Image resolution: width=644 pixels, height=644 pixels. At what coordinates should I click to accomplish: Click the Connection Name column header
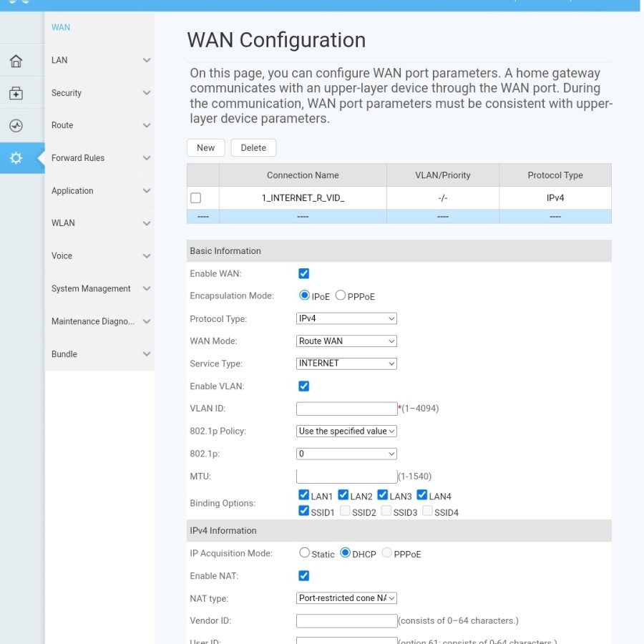(303, 175)
